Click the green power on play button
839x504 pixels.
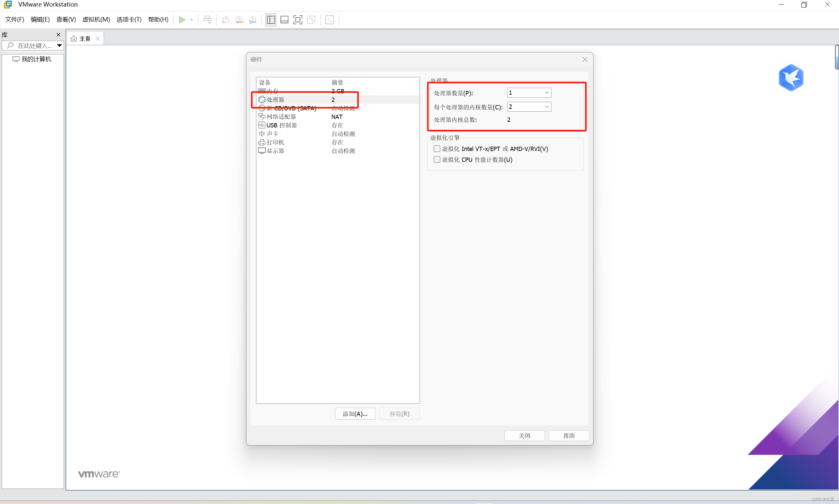[182, 20]
